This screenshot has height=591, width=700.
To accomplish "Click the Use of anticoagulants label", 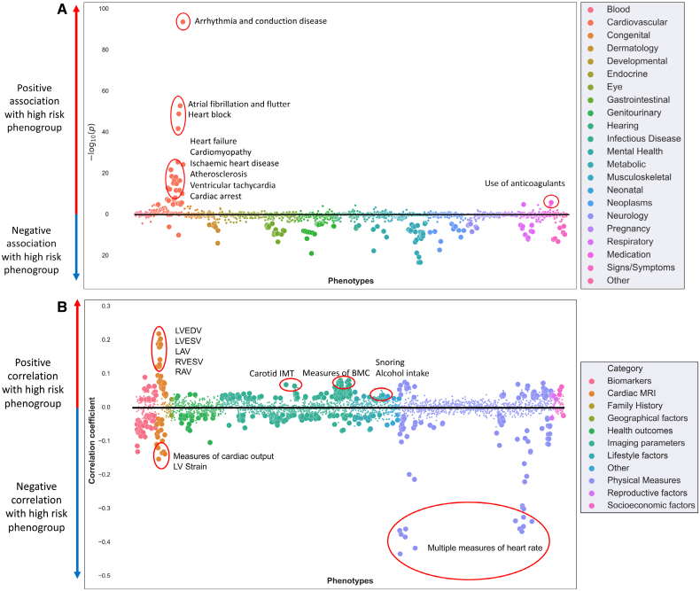I will (x=525, y=183).
